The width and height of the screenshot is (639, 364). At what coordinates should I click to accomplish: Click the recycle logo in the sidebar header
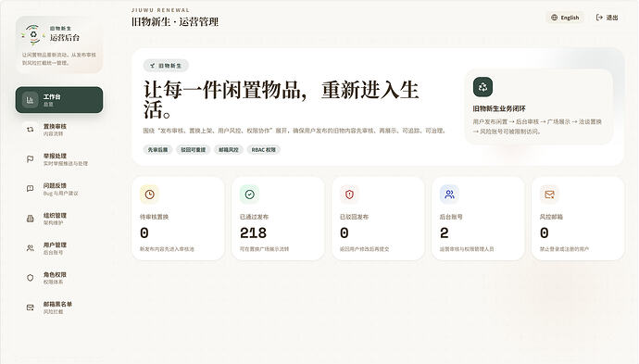click(x=32, y=34)
